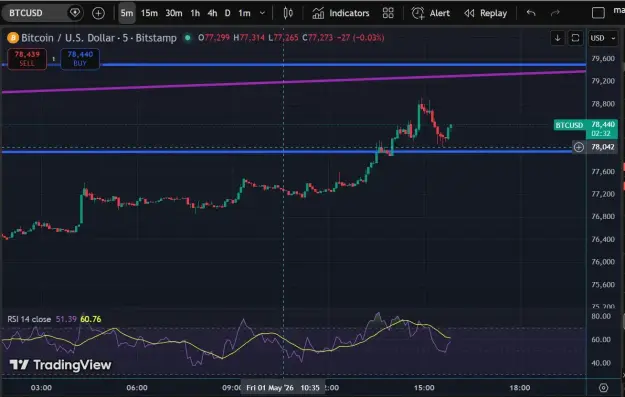Click the 76,000 price axis label
Viewport: 625px width, 397px height.
pyautogui.click(x=603, y=262)
